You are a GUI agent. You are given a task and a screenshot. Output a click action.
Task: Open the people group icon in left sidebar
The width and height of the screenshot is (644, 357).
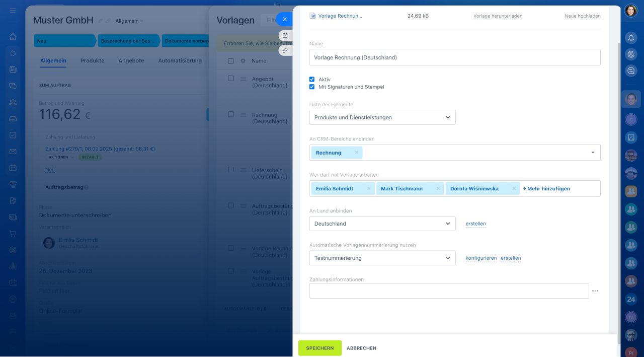[x=13, y=102]
